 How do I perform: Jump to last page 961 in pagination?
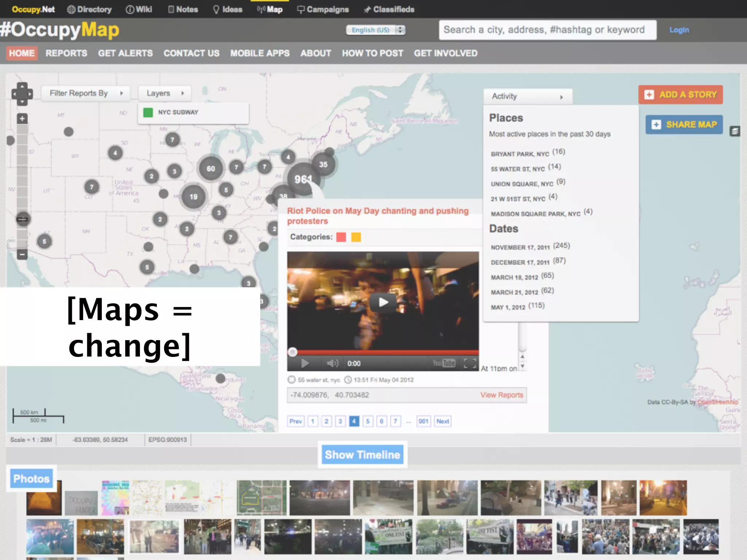pyautogui.click(x=423, y=421)
